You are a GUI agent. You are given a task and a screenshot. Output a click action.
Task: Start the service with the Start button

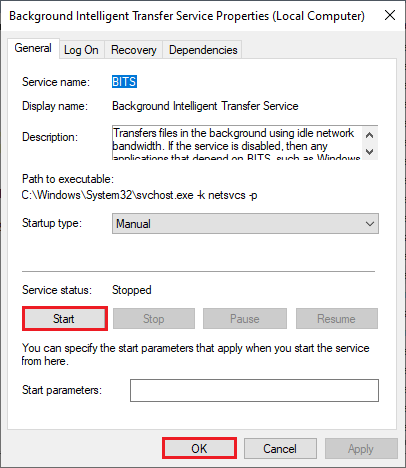point(65,319)
